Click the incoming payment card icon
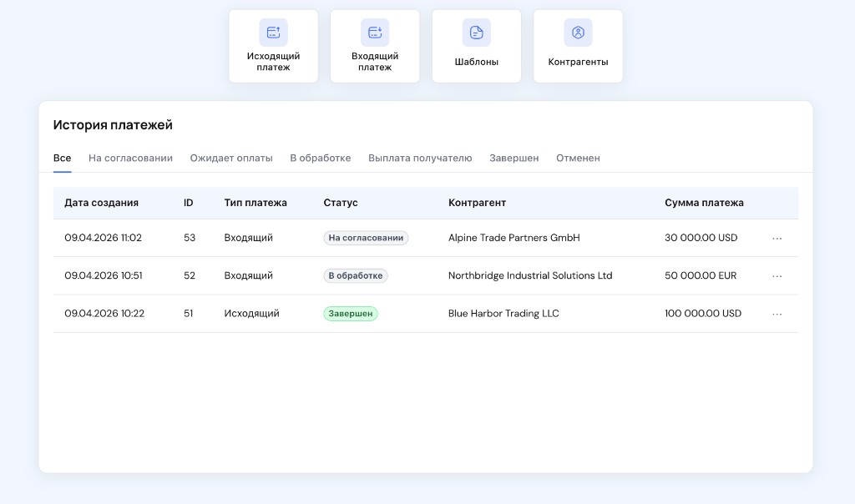The width and height of the screenshot is (855, 504). 375,33
